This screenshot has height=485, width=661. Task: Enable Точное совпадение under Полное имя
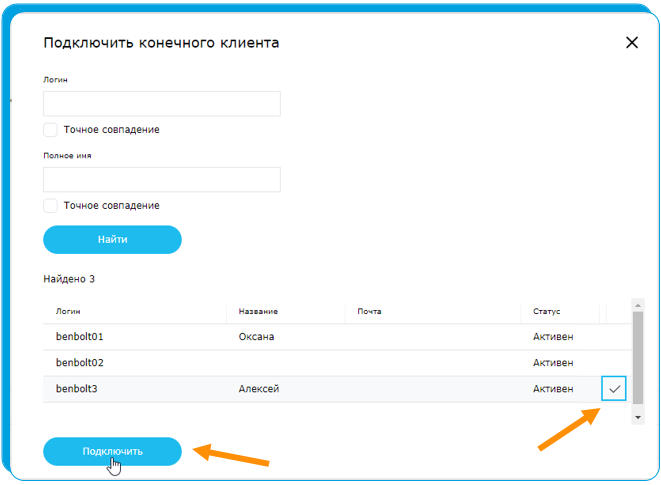pyautogui.click(x=51, y=206)
